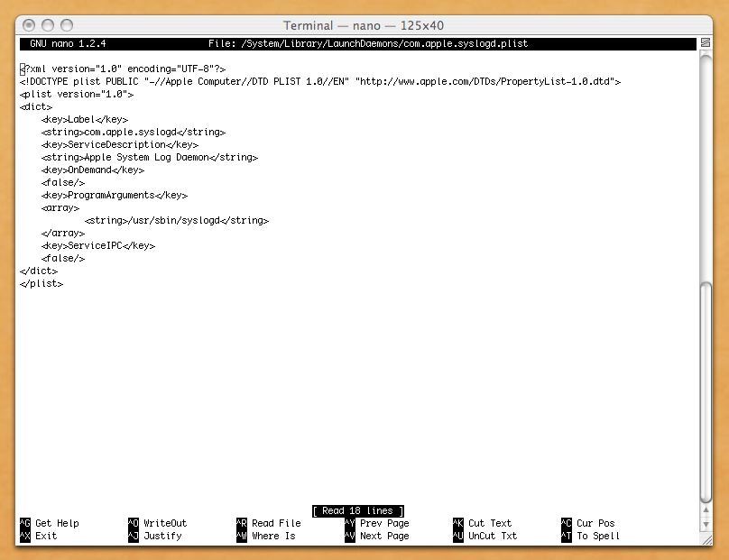Click the ServiceDescription key line
The height and width of the screenshot is (560, 729).
point(120,144)
